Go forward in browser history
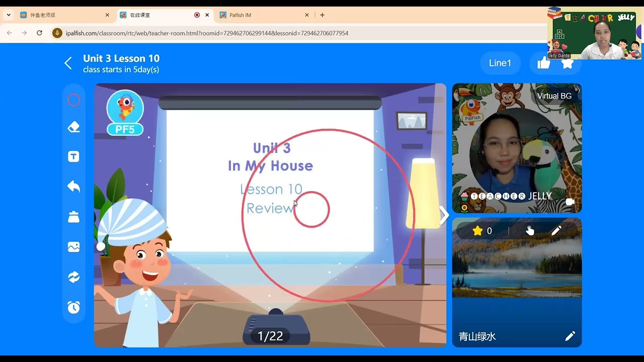The height and width of the screenshot is (362, 644). tap(24, 33)
